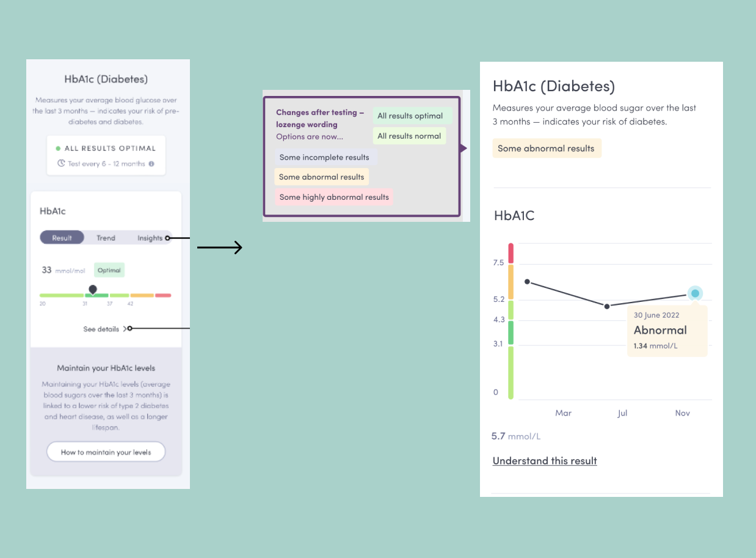The height and width of the screenshot is (558, 756).
Task: Switch to the Trend tab
Action: click(x=106, y=238)
